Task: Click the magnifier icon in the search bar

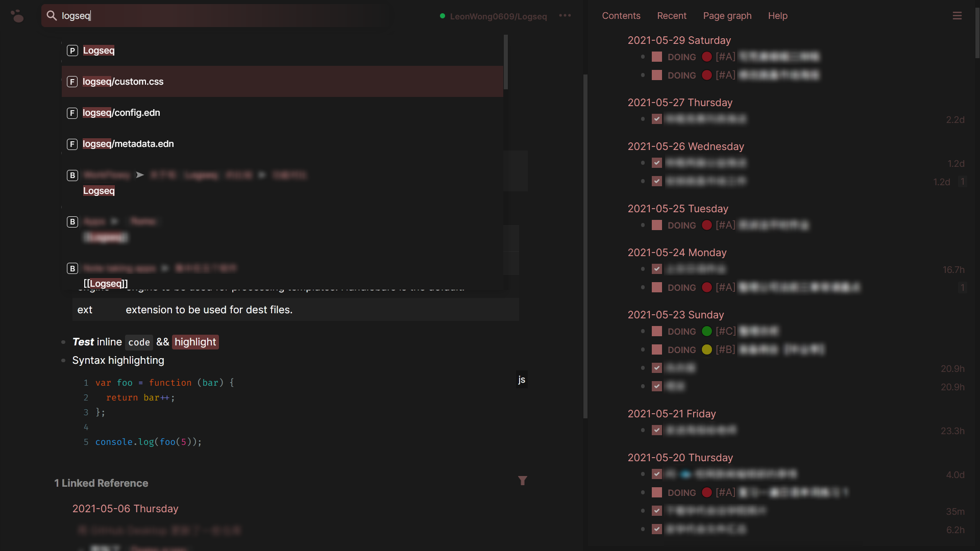Action: pos(52,15)
